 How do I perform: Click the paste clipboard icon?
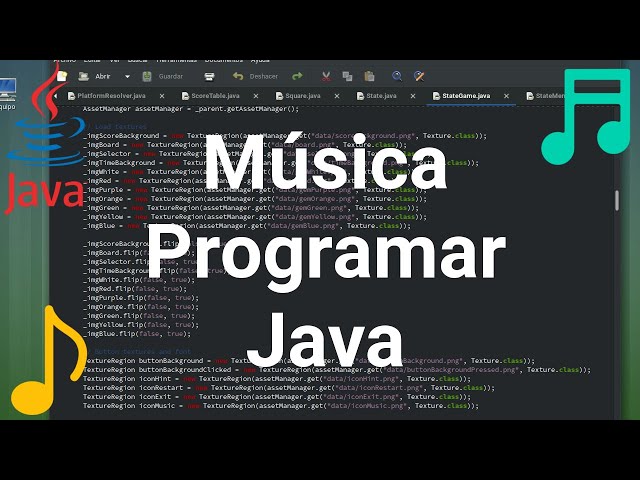coord(369,76)
